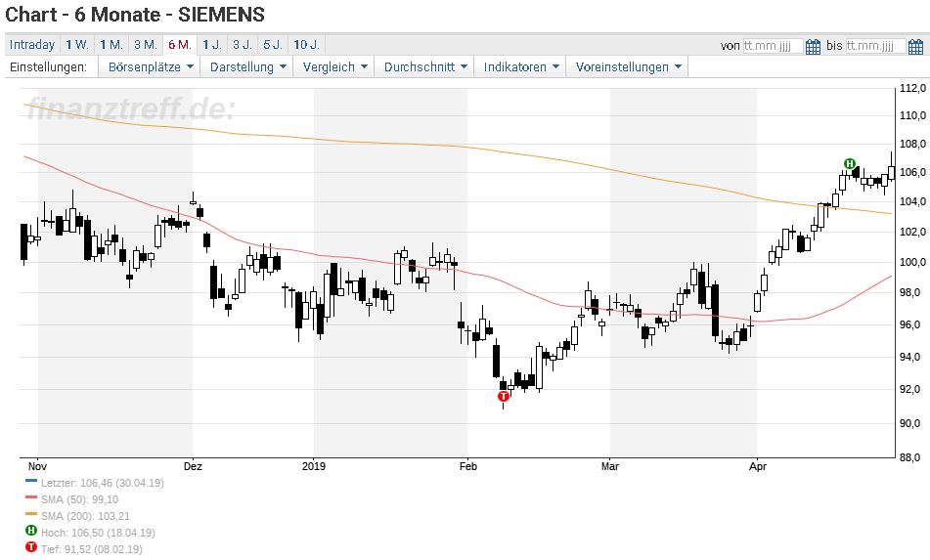Switch to the 10 J. timeframe tab
Viewport: 930px width, 560px height.
tap(307, 44)
